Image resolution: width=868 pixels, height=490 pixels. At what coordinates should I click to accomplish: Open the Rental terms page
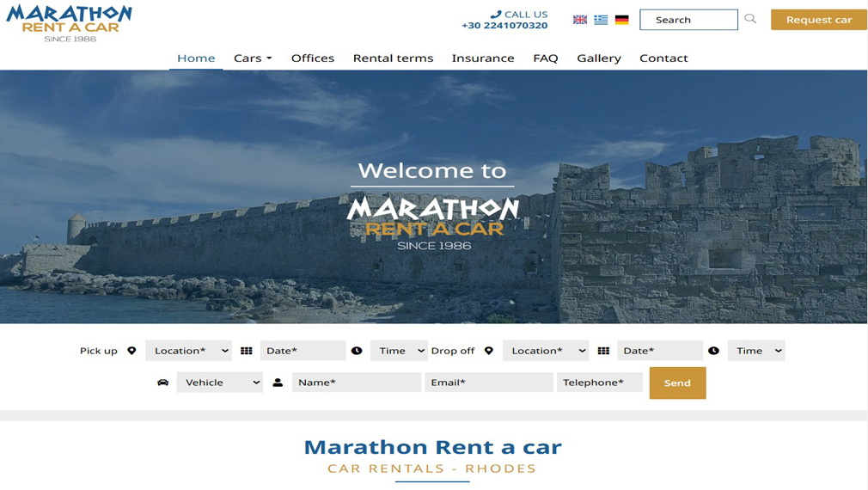(x=393, y=58)
